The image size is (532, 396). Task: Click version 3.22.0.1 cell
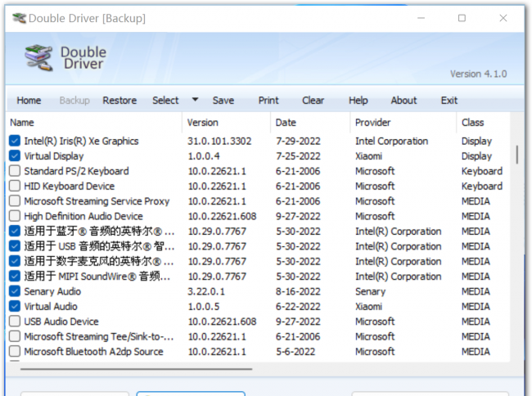pos(206,291)
